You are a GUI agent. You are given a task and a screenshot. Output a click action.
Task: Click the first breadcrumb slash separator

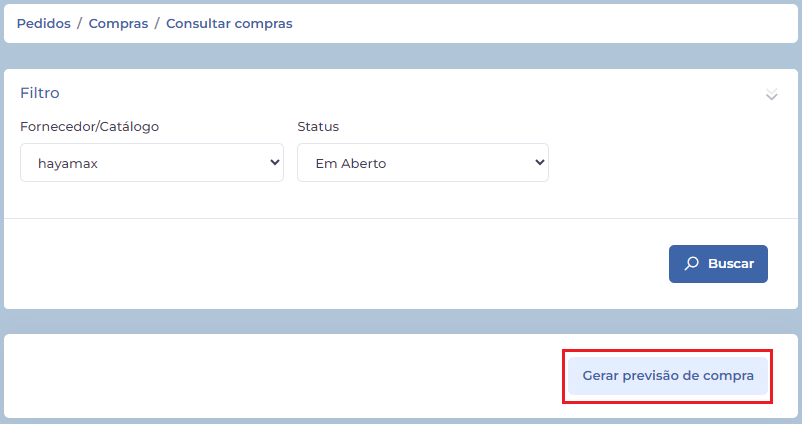coord(80,23)
